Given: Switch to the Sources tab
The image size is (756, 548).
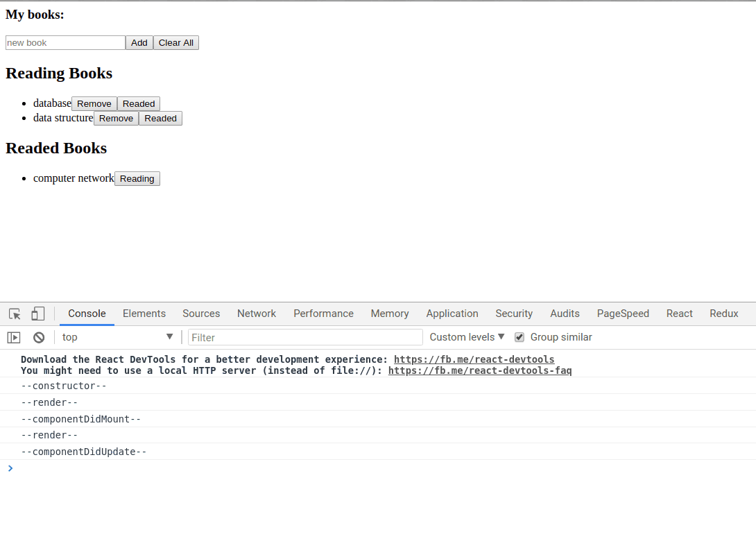Looking at the screenshot, I should [201, 314].
